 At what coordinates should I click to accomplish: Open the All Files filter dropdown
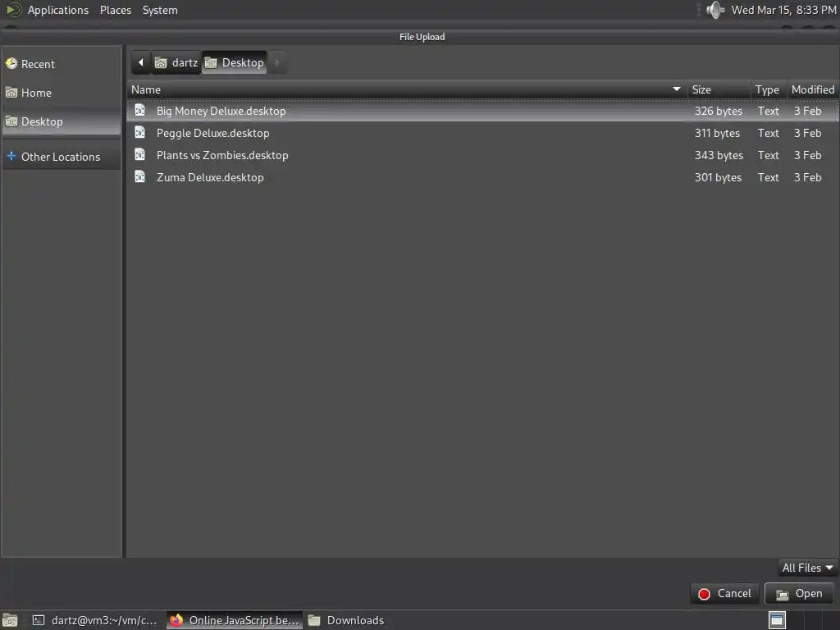807,568
